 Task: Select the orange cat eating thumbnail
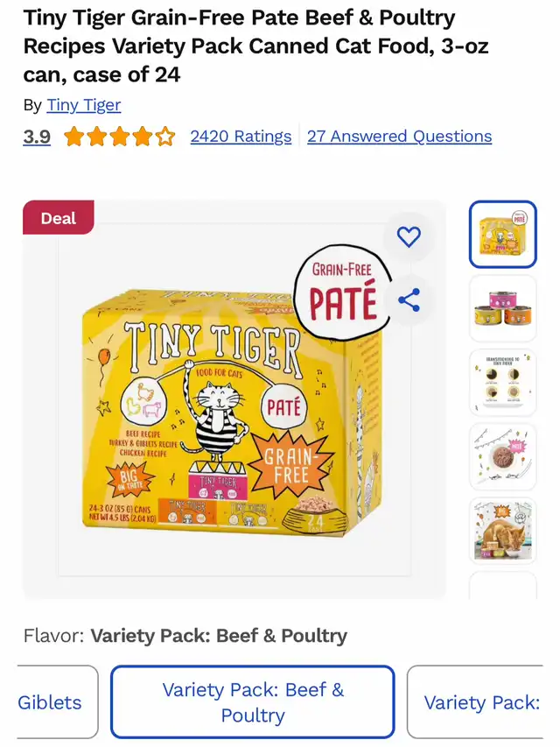click(503, 532)
